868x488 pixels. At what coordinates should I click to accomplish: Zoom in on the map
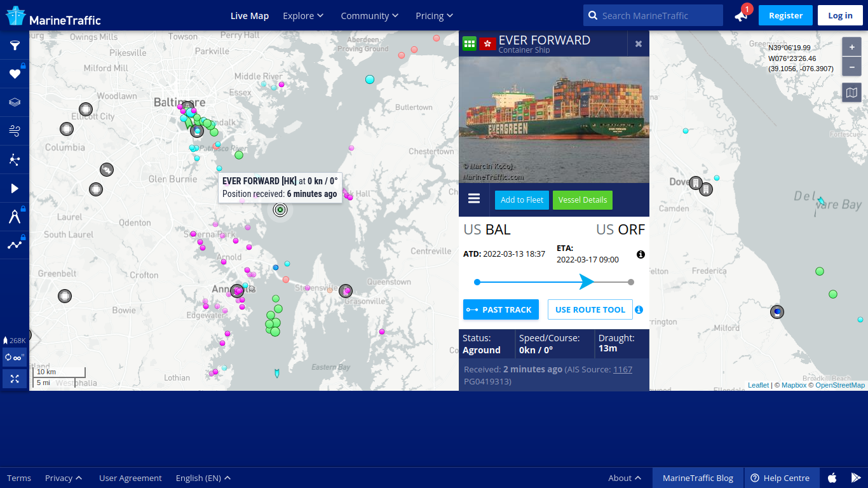click(x=851, y=47)
